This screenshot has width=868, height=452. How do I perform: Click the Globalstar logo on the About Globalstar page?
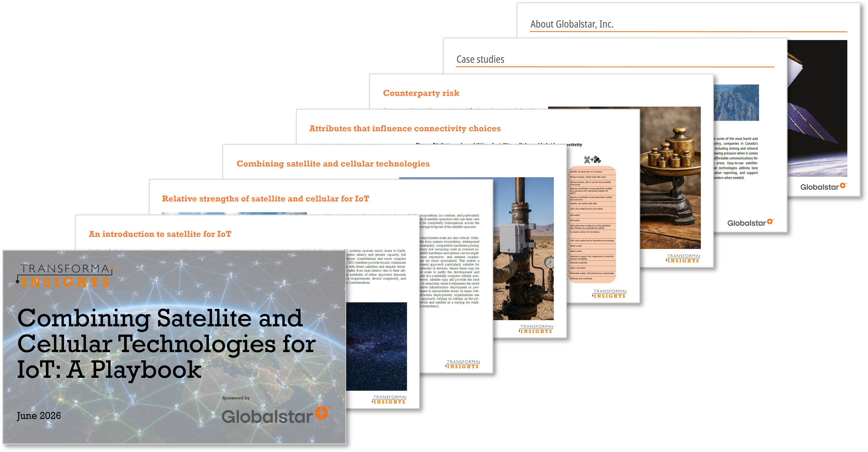click(x=824, y=186)
